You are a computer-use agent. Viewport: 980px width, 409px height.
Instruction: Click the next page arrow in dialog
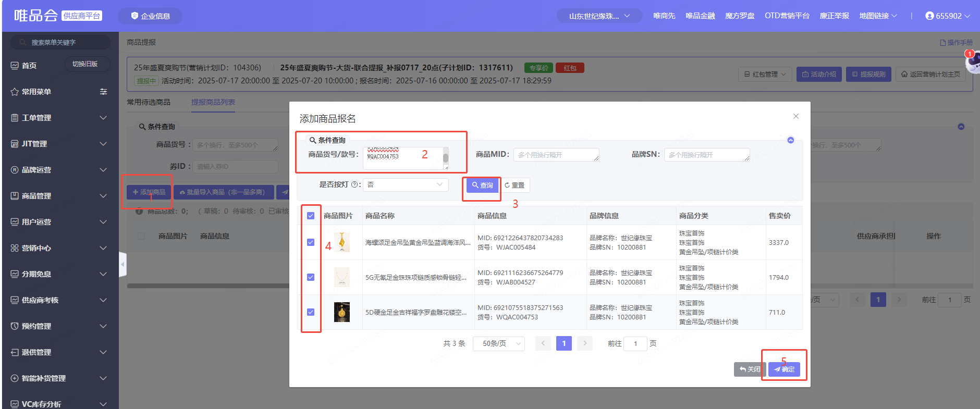[x=585, y=343]
